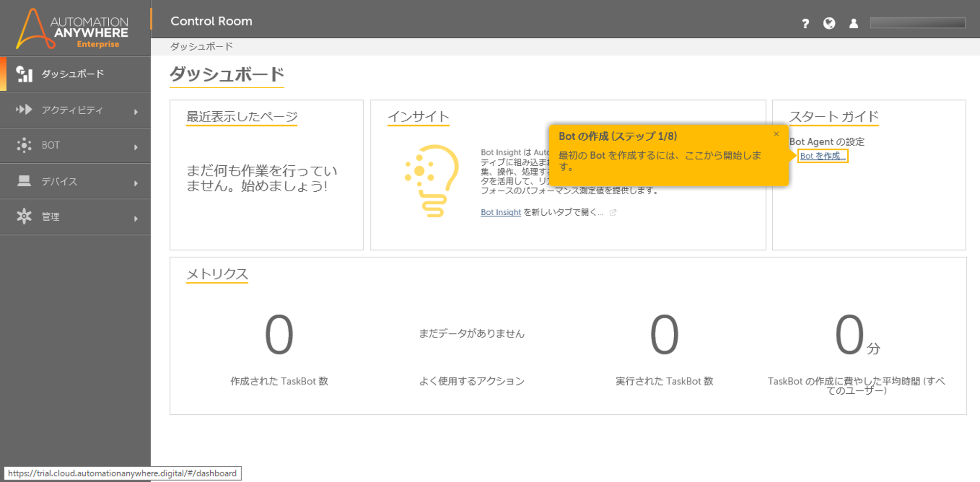Click the メトリクス heading

[x=217, y=274]
